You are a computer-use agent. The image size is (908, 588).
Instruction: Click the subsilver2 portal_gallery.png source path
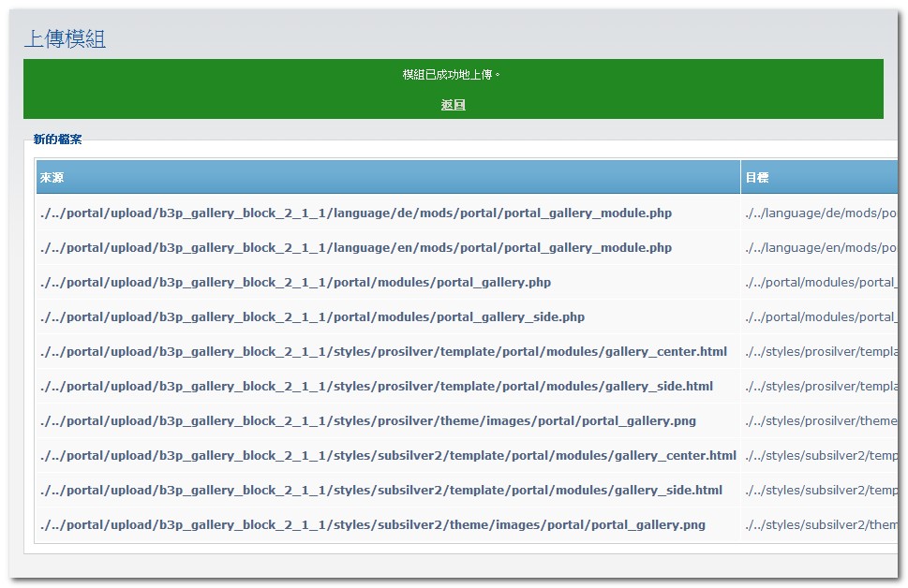(x=373, y=525)
